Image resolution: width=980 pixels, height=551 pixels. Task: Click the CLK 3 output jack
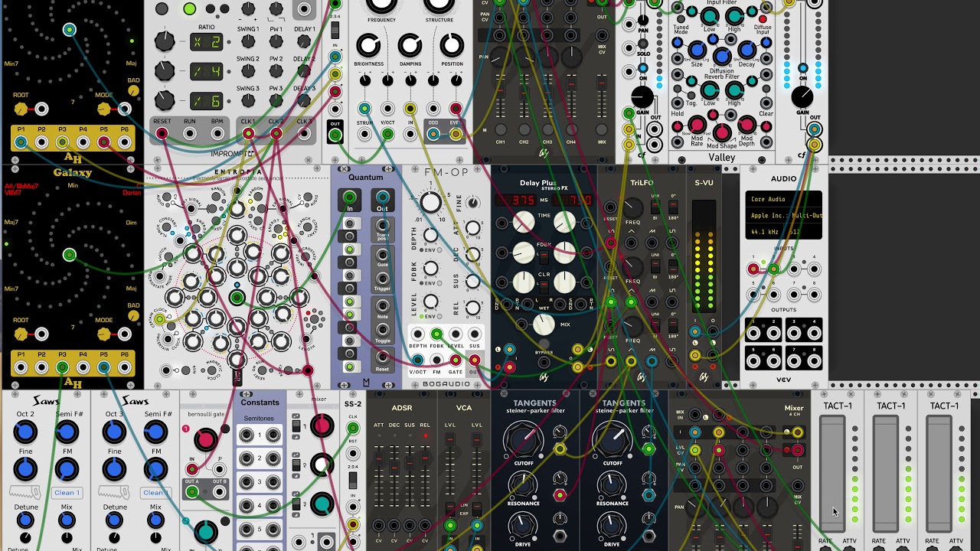click(304, 134)
